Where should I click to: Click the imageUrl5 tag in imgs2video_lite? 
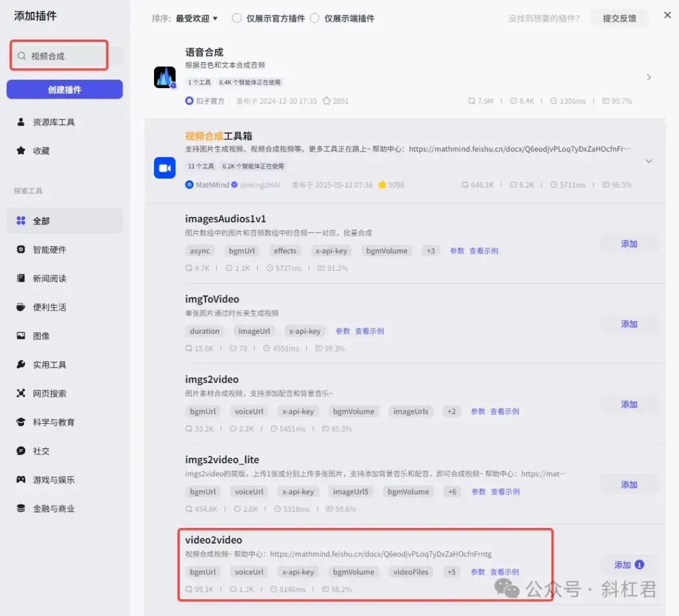pyautogui.click(x=350, y=492)
